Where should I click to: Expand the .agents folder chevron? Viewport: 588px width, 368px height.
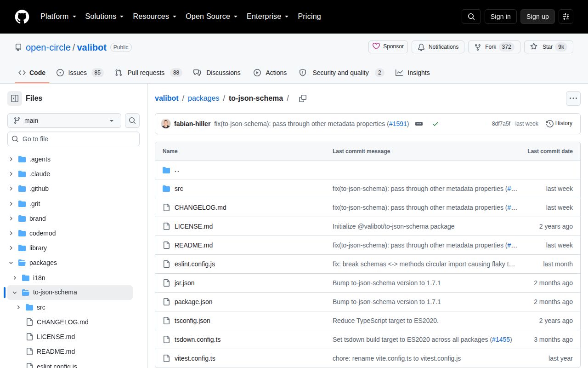click(11, 159)
